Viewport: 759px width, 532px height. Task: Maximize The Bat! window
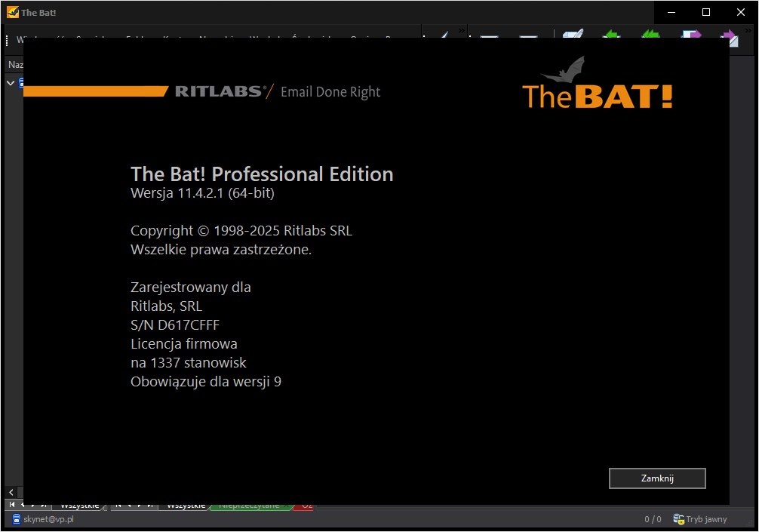coord(705,12)
